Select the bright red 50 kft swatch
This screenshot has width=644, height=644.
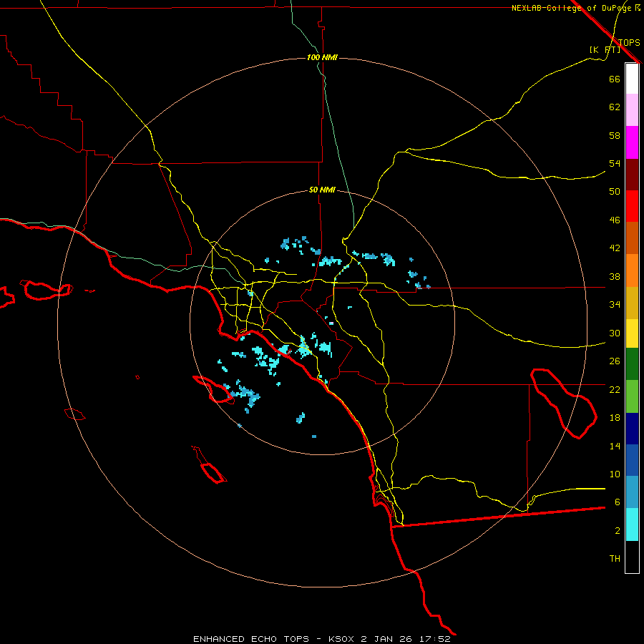coord(632,206)
